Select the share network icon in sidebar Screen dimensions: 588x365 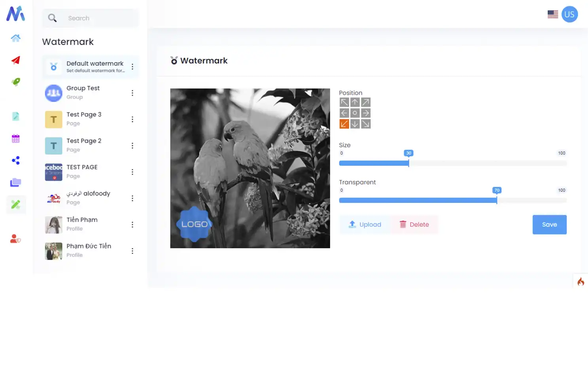15,160
